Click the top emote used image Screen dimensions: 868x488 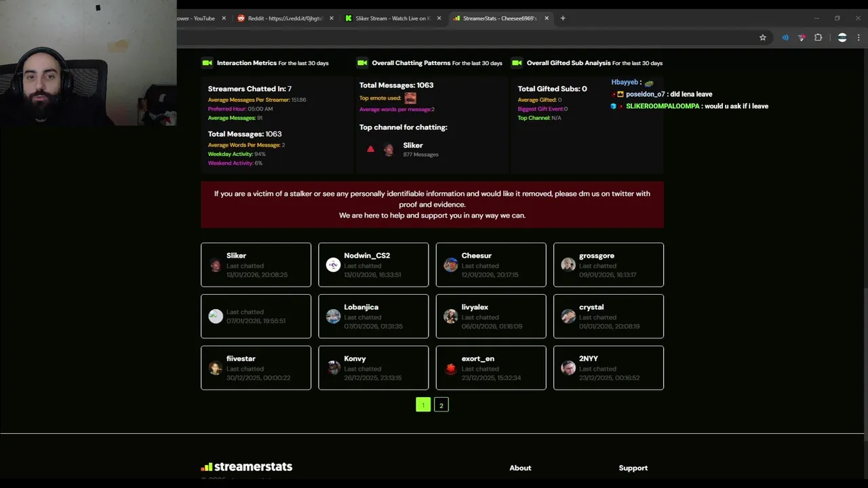point(410,98)
